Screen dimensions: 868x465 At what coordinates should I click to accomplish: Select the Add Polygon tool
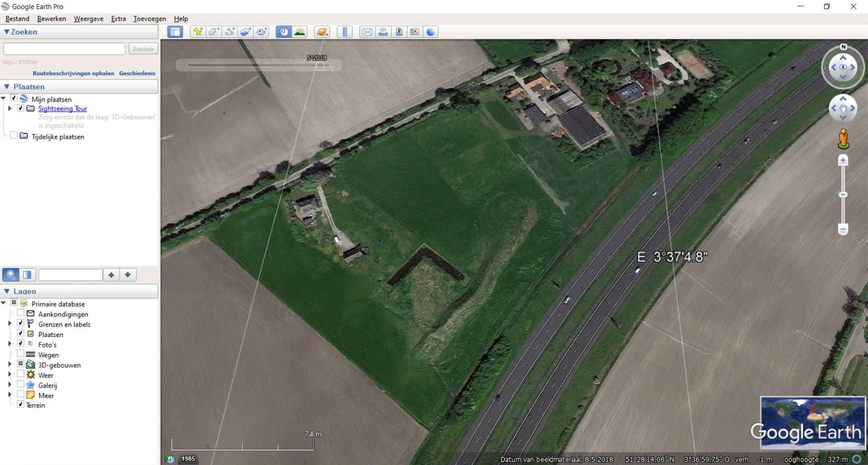[213, 32]
